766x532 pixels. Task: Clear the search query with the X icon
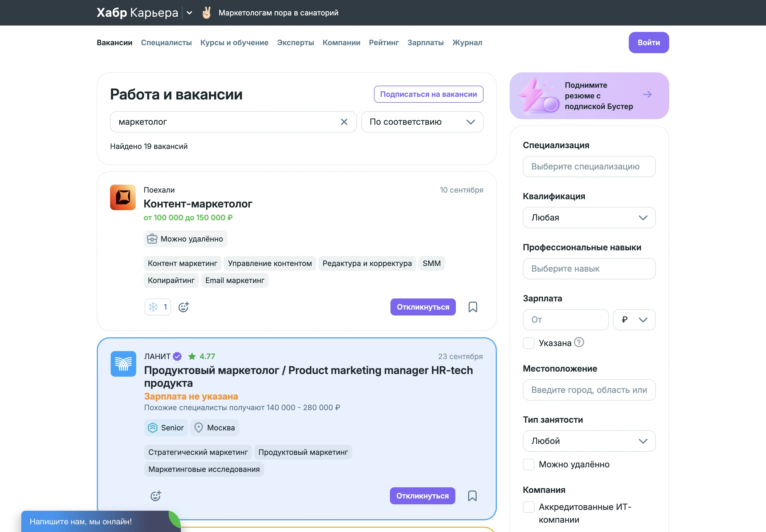click(344, 122)
